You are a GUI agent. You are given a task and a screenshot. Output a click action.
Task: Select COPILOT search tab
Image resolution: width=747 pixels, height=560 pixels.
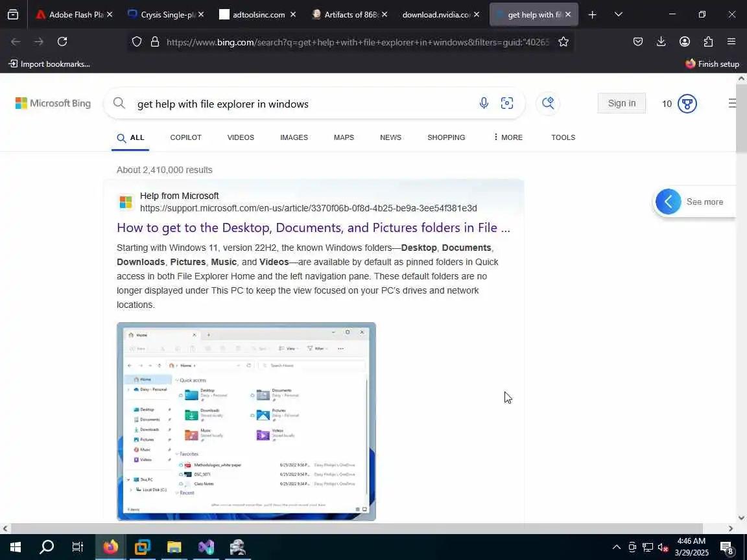186,137
